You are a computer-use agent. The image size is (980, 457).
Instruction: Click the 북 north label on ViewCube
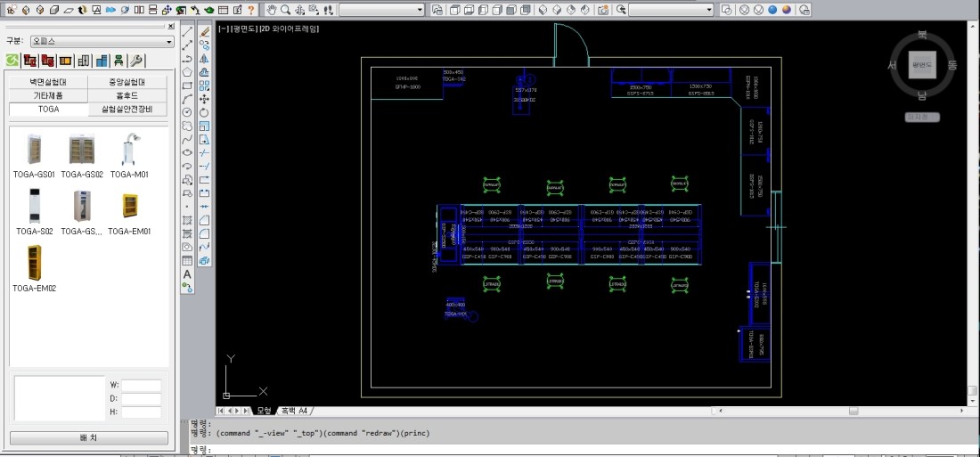pyautogui.click(x=922, y=36)
